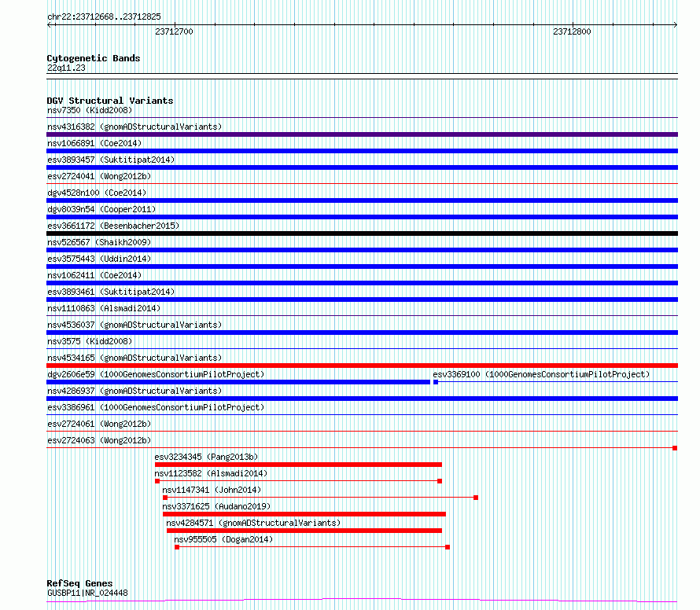Viewport: 700px width, 610px height.
Task: Click the GUSBP11|NR_024448 gene label
Action: coord(87,593)
